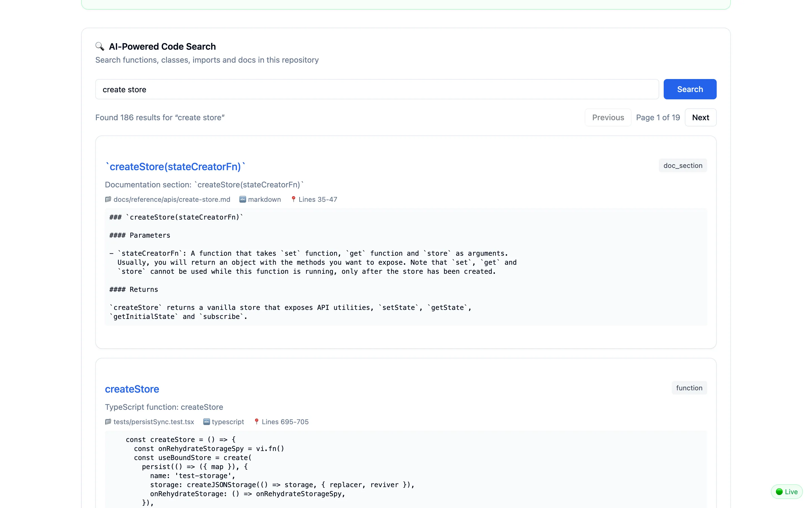This screenshot has height=508, width=812.
Task: Click the doc_section tag badge
Action: pos(683,165)
